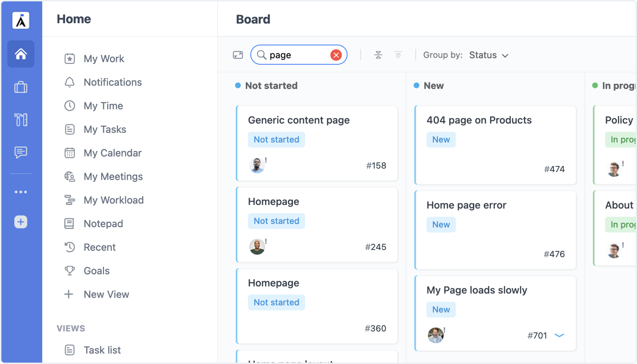Click New status badge on 404 page card
Viewport: 637px width, 364px height.
[441, 139]
